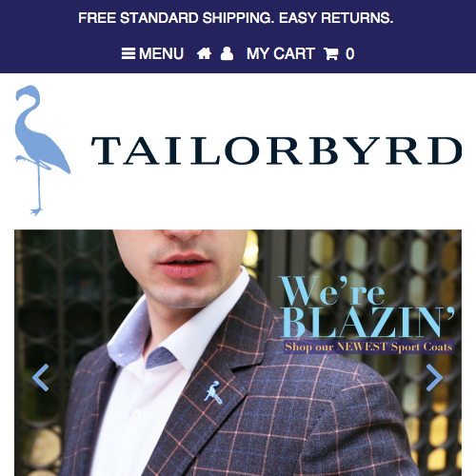476x476 pixels.
Task: Go to the home page icon
Action: (204, 53)
